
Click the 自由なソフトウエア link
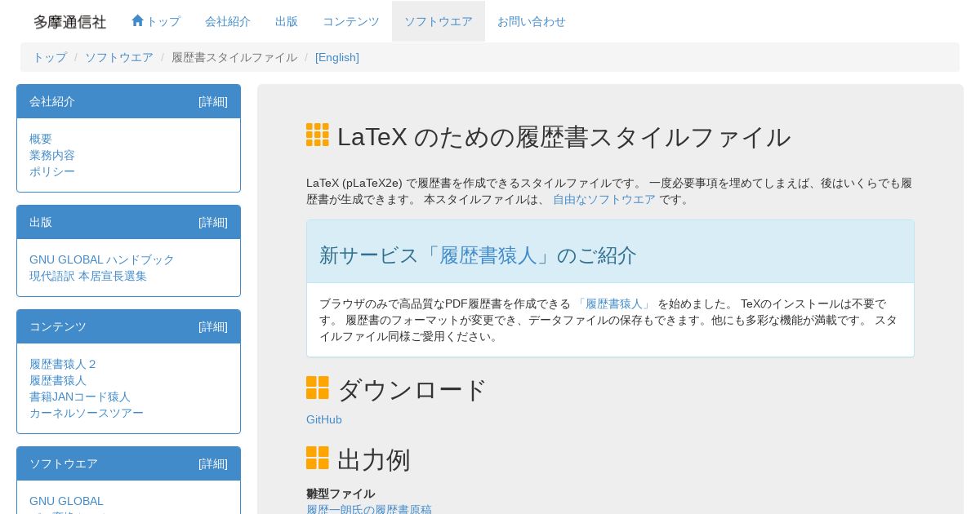(x=604, y=199)
